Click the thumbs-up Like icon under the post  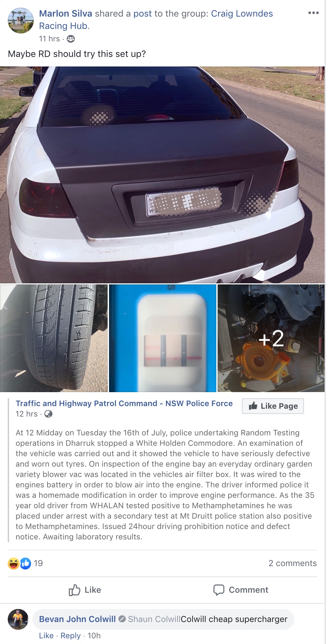tap(74, 590)
